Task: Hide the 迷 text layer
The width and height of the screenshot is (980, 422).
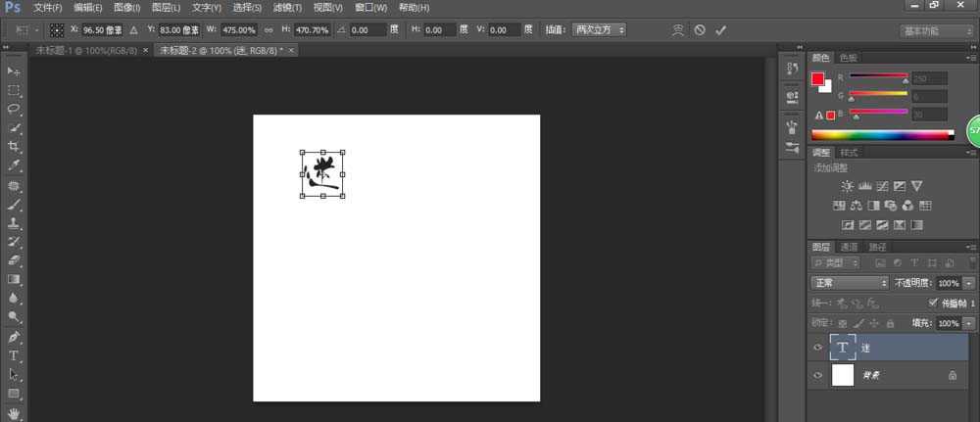Action: [819, 348]
